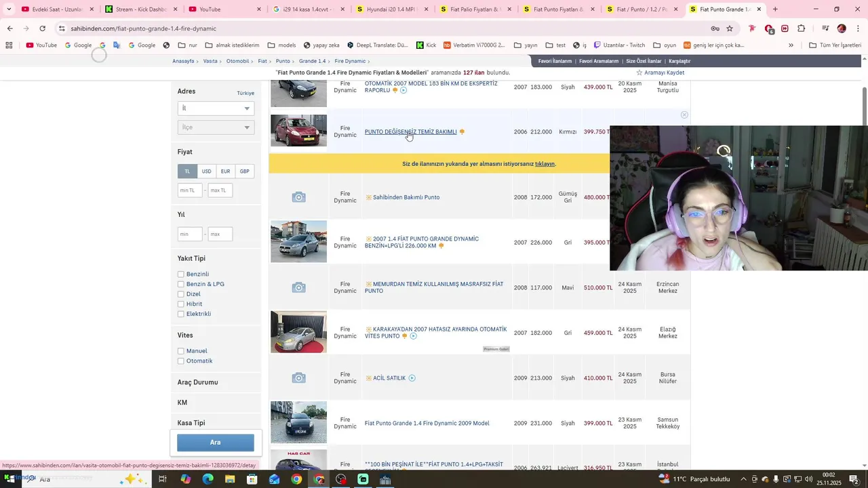Open Microsoft Store from taskbar

pos(252,479)
